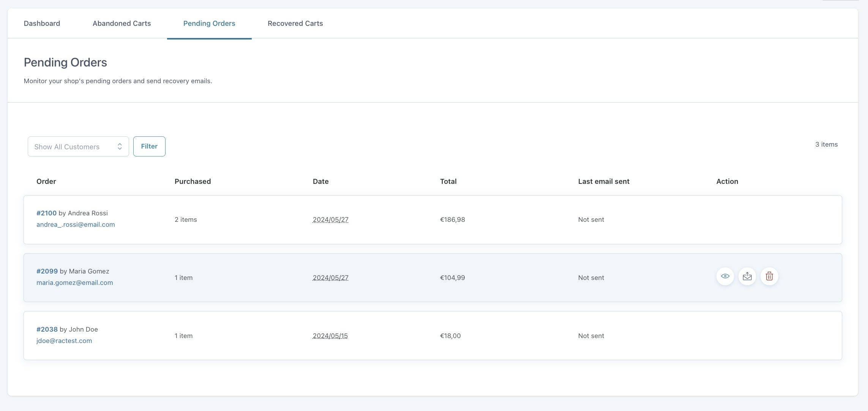
Task: Delete pending order #2099 with the trash icon
Action: pyautogui.click(x=769, y=276)
